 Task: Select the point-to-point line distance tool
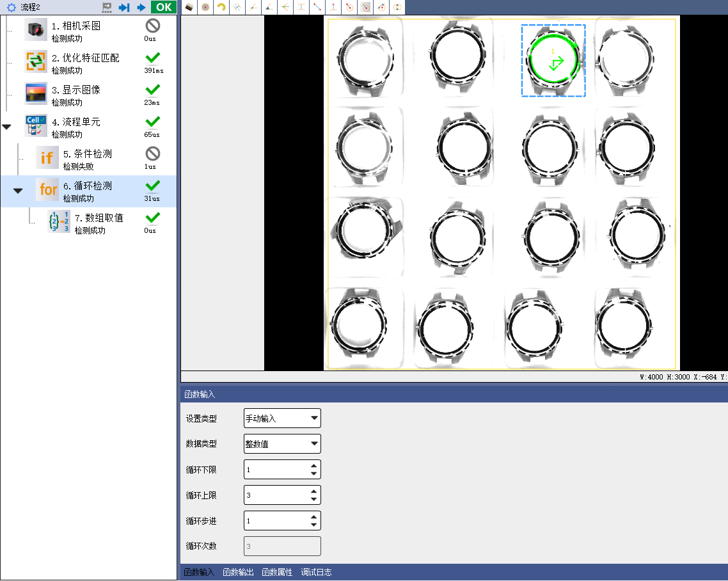tap(317, 7)
